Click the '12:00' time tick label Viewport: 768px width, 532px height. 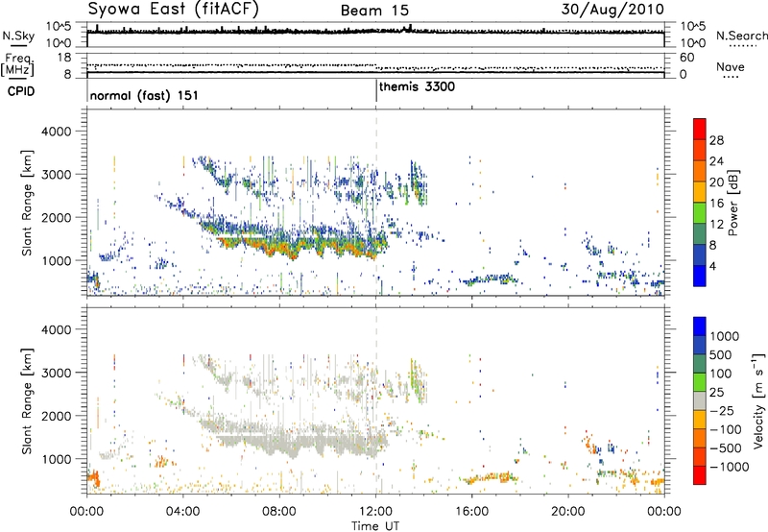point(375,512)
